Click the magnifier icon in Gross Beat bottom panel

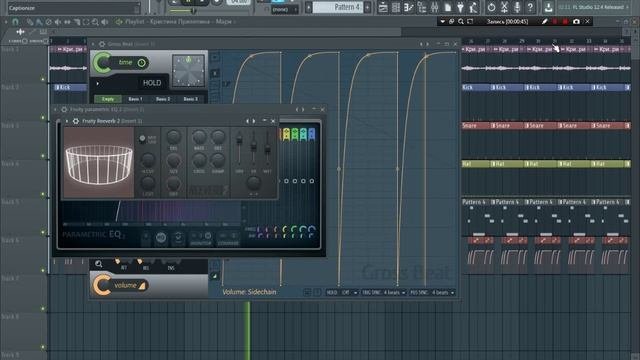(98, 264)
